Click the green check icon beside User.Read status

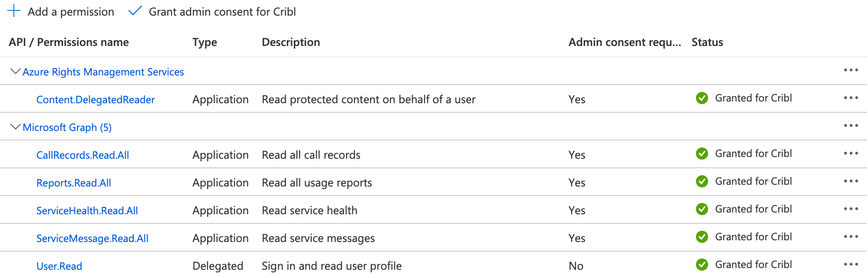(702, 265)
